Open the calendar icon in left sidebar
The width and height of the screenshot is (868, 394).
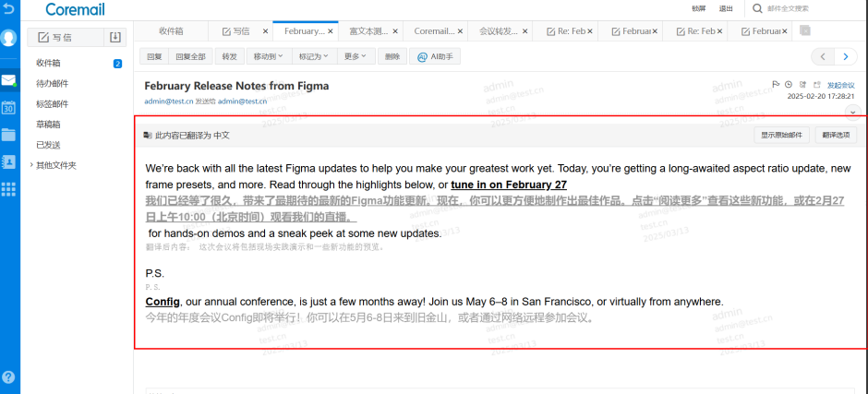8,107
